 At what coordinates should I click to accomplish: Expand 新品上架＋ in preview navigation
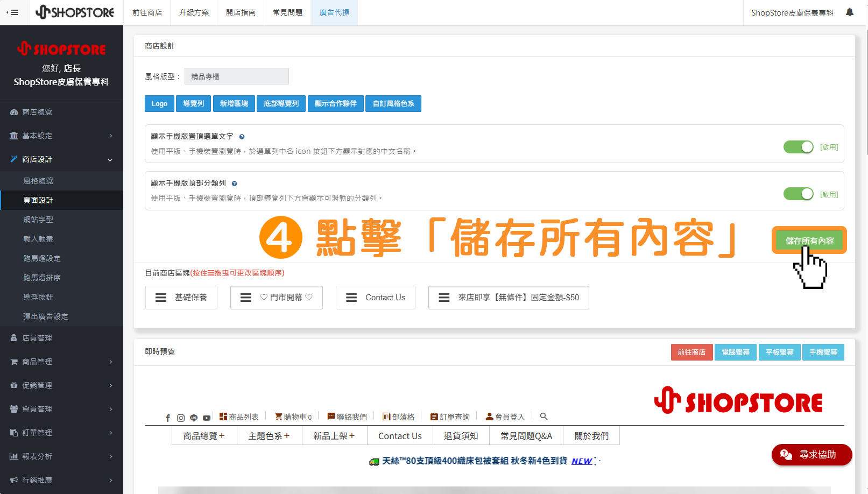(x=335, y=436)
